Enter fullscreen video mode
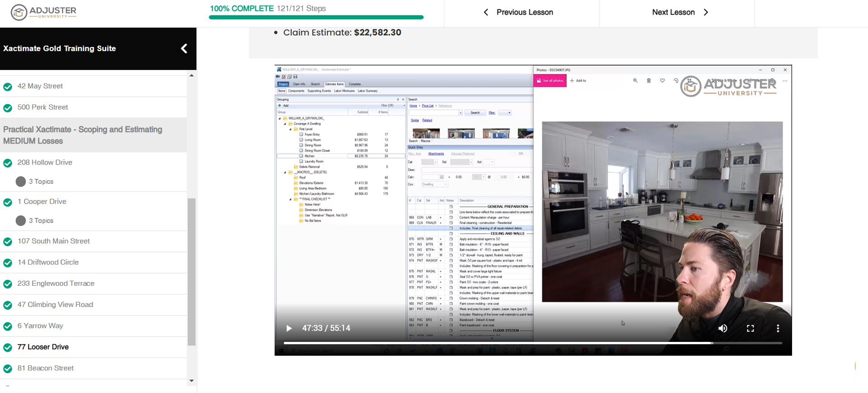868x393 pixels. coord(750,328)
